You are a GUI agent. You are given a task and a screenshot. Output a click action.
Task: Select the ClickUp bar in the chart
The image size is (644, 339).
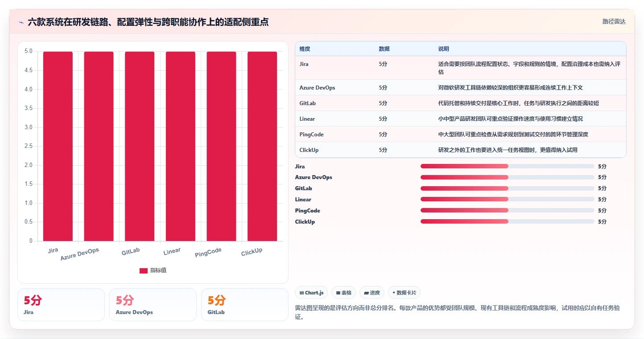262,146
